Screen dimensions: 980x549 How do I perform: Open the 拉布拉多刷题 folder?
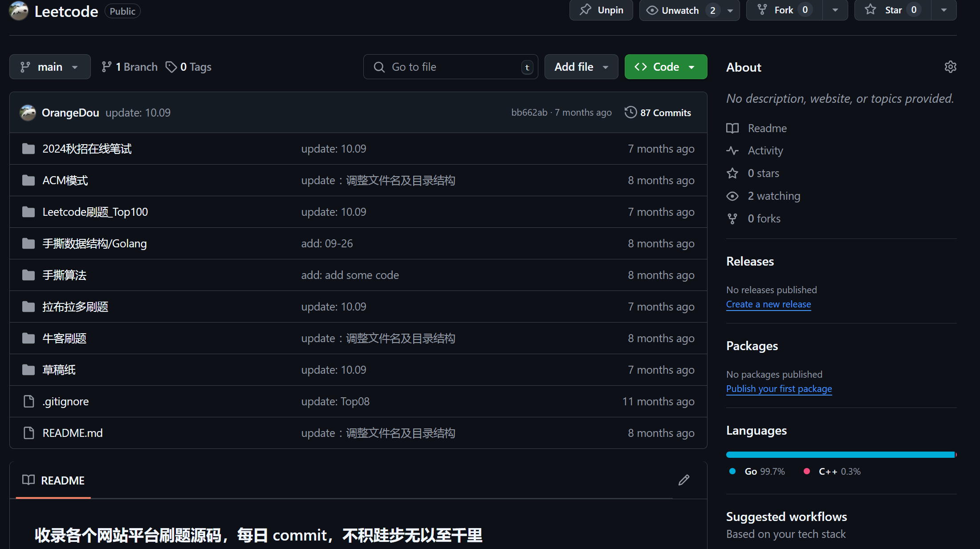pyautogui.click(x=75, y=307)
